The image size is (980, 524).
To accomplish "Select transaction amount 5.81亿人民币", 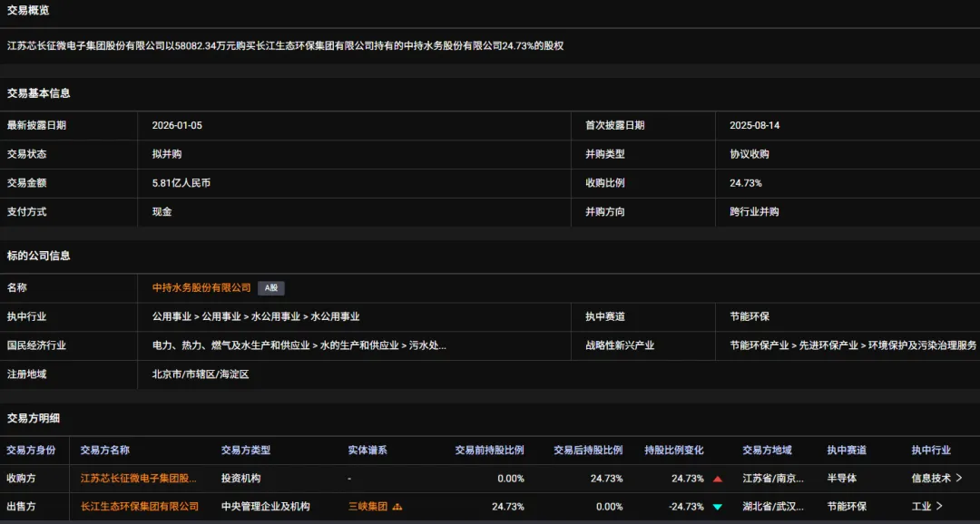I will pyautogui.click(x=181, y=183).
